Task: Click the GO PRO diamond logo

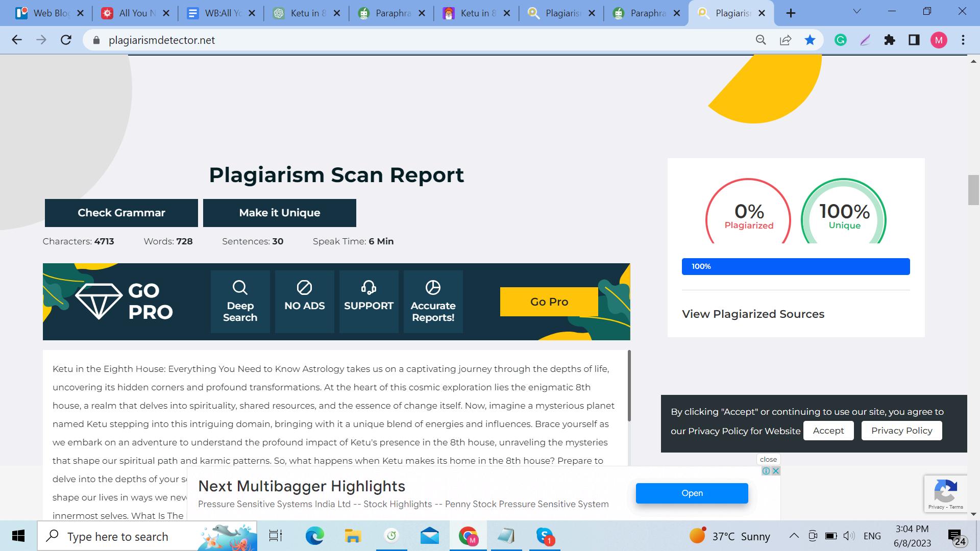Action: pyautogui.click(x=124, y=301)
